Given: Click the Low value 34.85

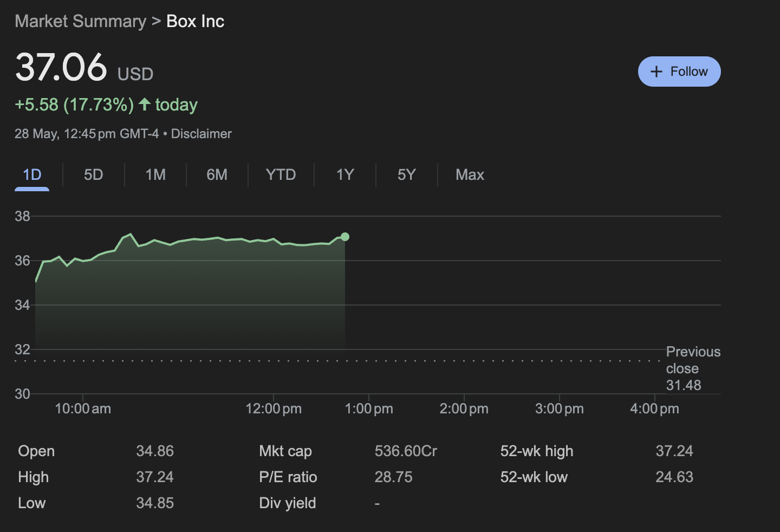Looking at the screenshot, I should (155, 503).
